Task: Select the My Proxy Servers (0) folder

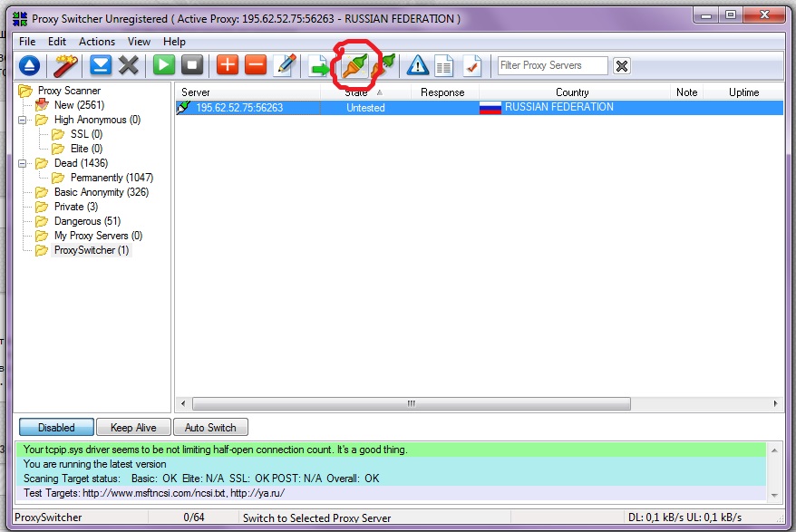Action: pyautogui.click(x=99, y=236)
